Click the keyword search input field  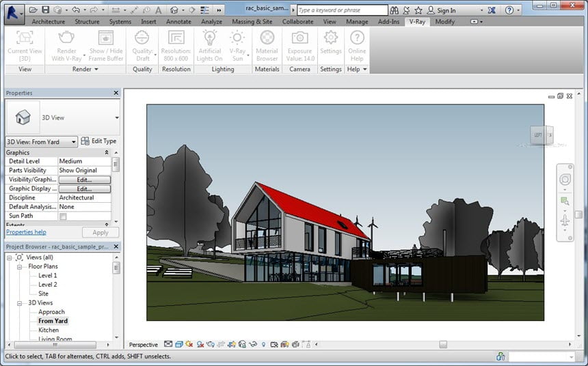(x=343, y=10)
